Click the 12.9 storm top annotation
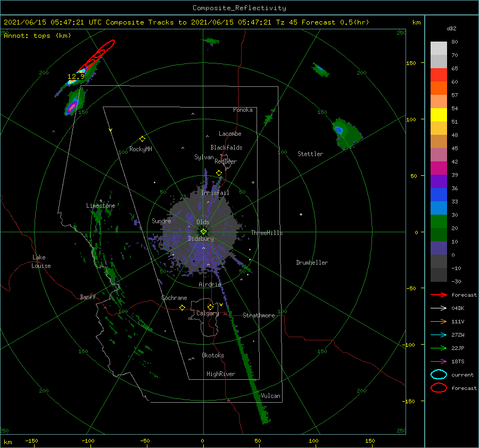 coord(76,77)
